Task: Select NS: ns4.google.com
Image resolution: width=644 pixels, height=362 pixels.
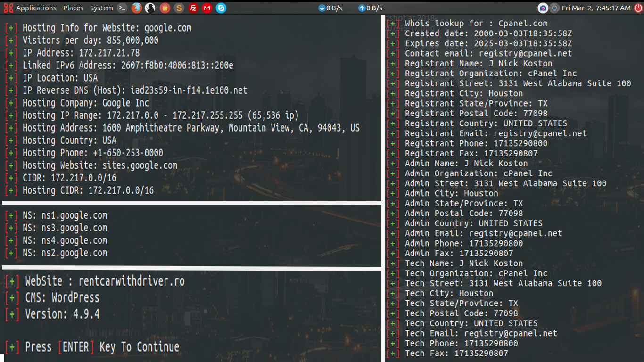Action: [56, 240]
